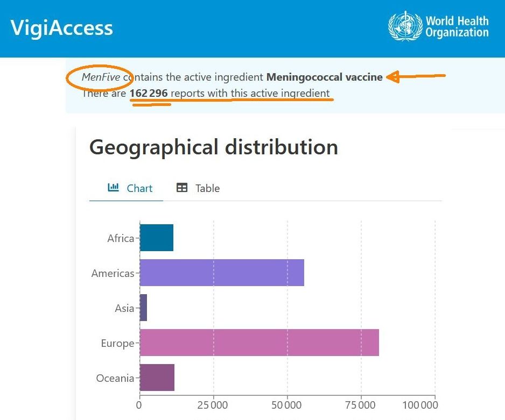Select the Asia bar in chart
The image size is (505, 420).
[143, 308]
